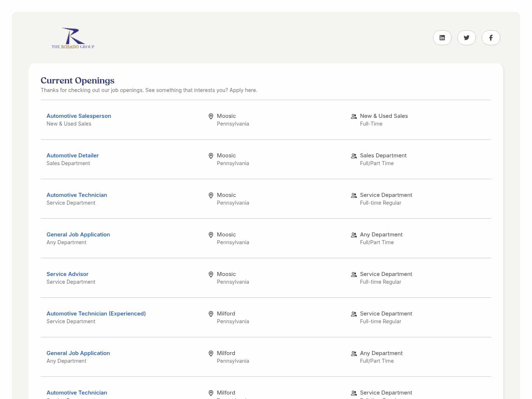Click the Current Openings heading
This screenshot has width=532, height=399.
pos(78,81)
